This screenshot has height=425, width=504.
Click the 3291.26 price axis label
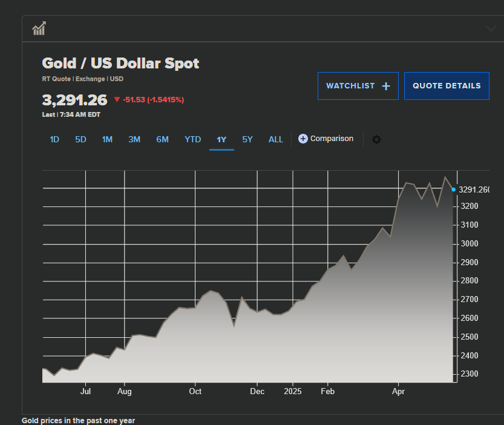click(474, 189)
